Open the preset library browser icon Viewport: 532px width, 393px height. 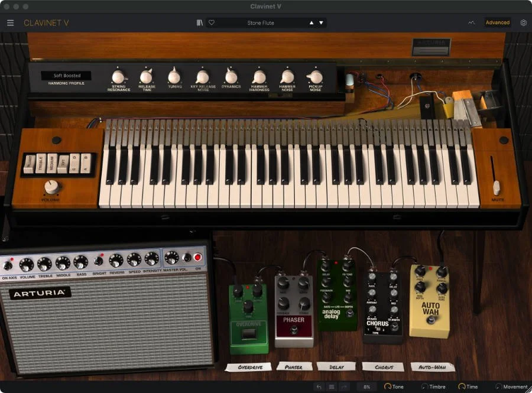click(x=199, y=22)
